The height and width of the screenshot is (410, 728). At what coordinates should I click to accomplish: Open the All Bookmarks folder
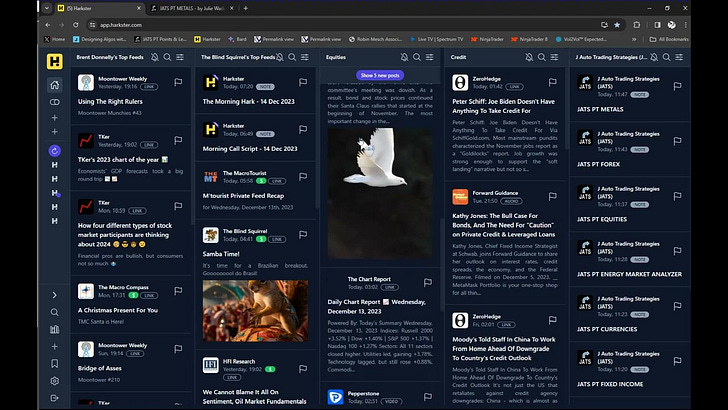[669, 39]
